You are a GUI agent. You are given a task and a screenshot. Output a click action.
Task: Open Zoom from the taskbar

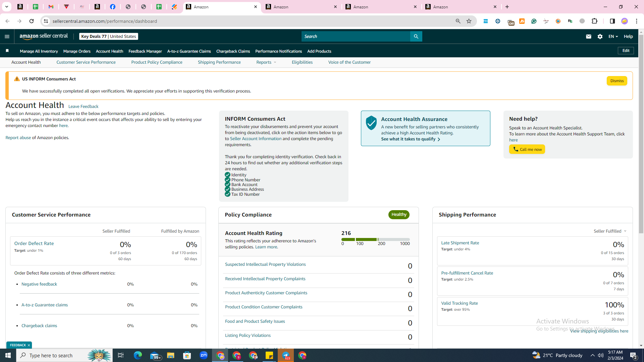point(203,355)
